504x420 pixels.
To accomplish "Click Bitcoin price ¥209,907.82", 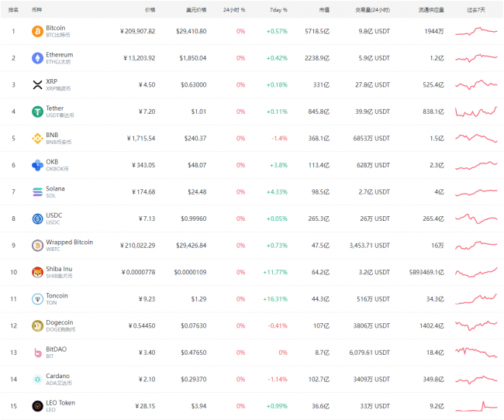I will pos(137,31).
